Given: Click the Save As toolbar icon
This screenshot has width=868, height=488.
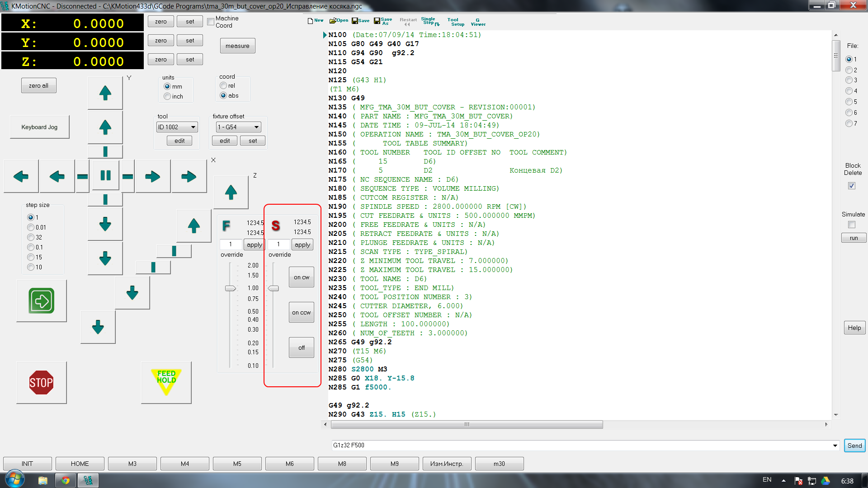Looking at the screenshot, I should tap(383, 21).
